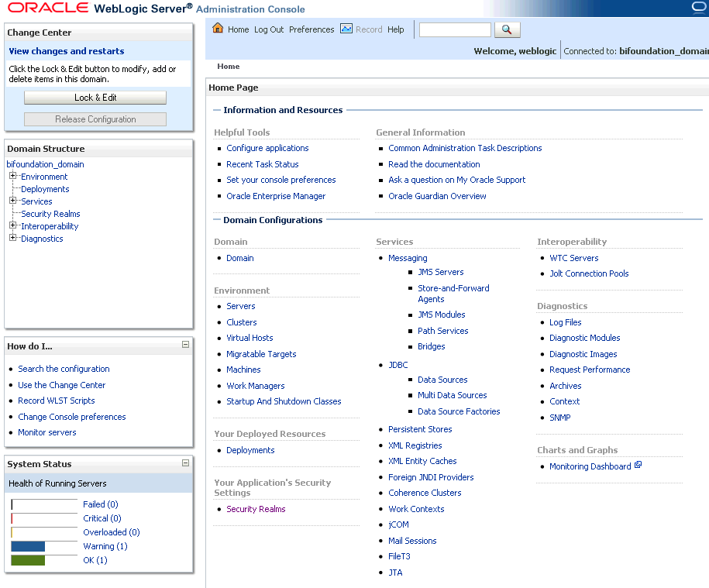Expand the Services tree node
The width and height of the screenshot is (709, 588).
12,201
